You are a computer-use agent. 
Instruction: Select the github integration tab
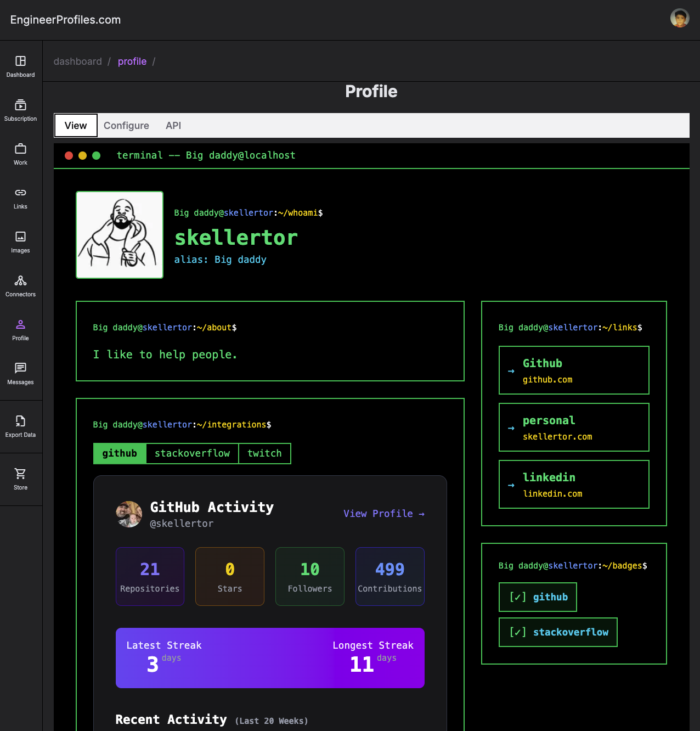(119, 453)
